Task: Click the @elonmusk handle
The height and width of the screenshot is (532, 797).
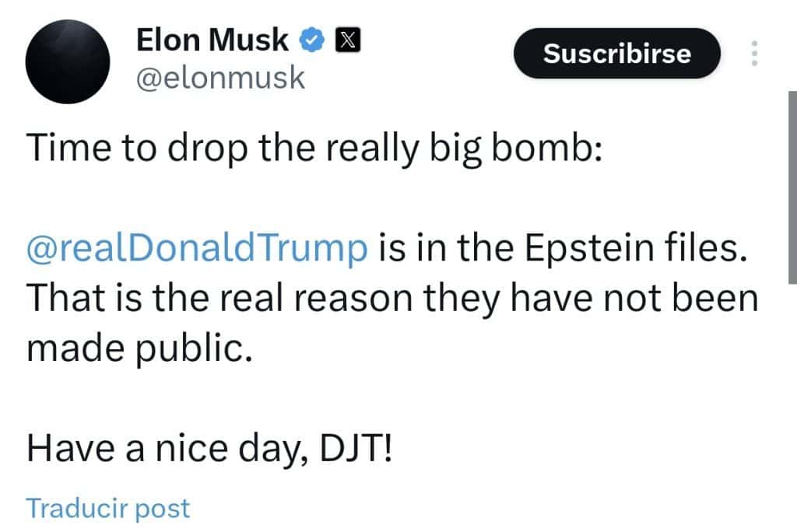Action: [221, 78]
